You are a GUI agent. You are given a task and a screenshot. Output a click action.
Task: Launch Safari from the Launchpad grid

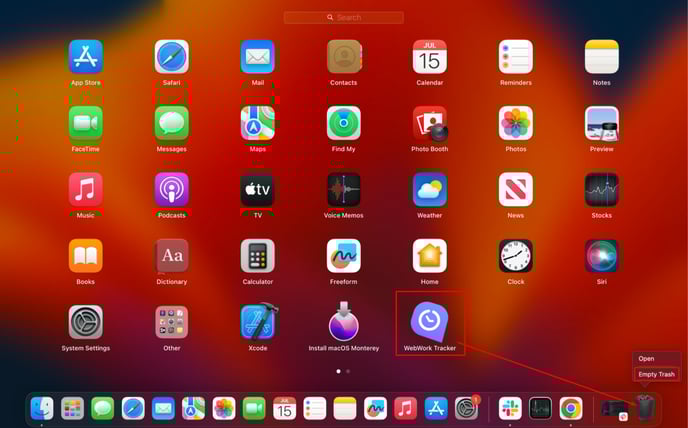pos(172,57)
